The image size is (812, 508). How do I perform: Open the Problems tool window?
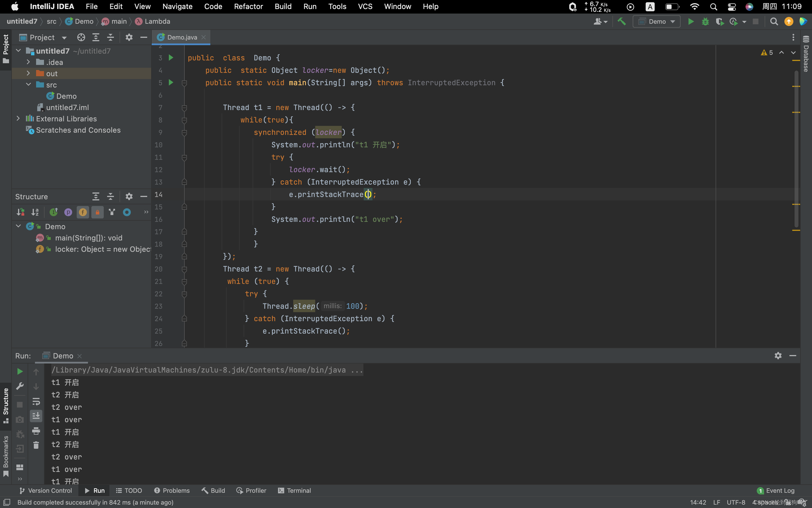click(172, 491)
